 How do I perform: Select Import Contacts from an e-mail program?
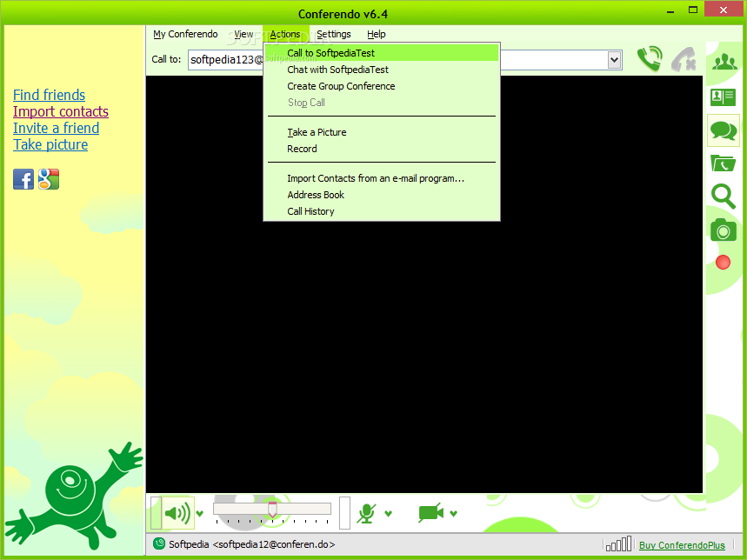pyautogui.click(x=382, y=178)
